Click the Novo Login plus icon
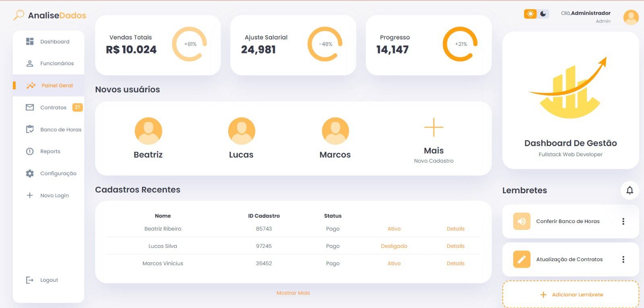Viewport: 644px width, 308px height. click(x=30, y=195)
